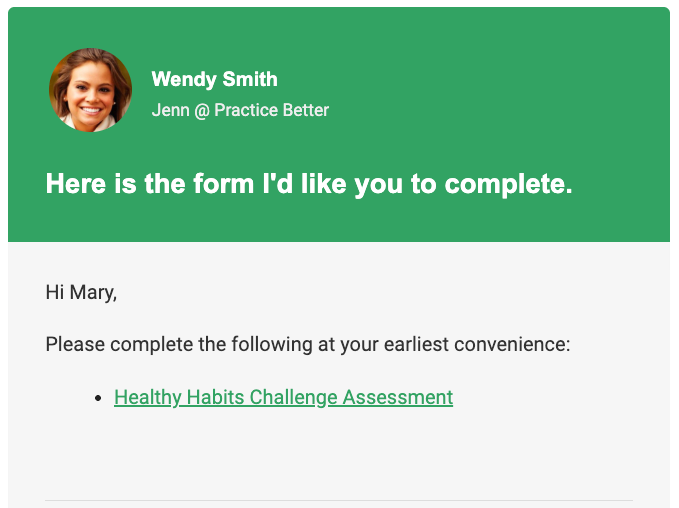This screenshot has height=508, width=679.
Task: Click the surname "Smith" in the header
Action: coord(250,80)
